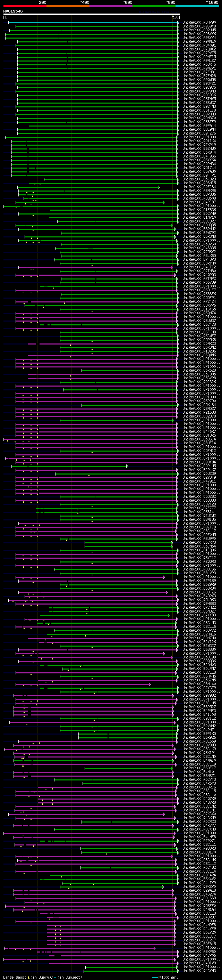Select the UniRef100_A5BXF5 label
The image size is (222, 980).
(x=199, y=64)
